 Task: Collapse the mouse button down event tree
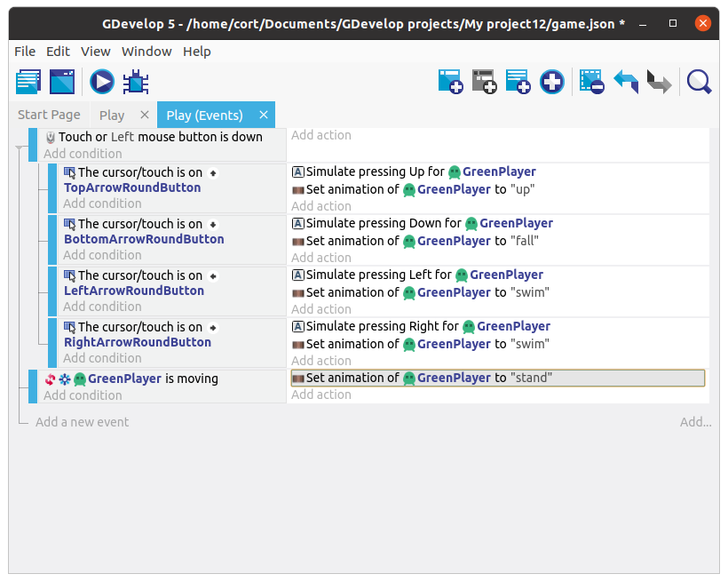(20, 147)
